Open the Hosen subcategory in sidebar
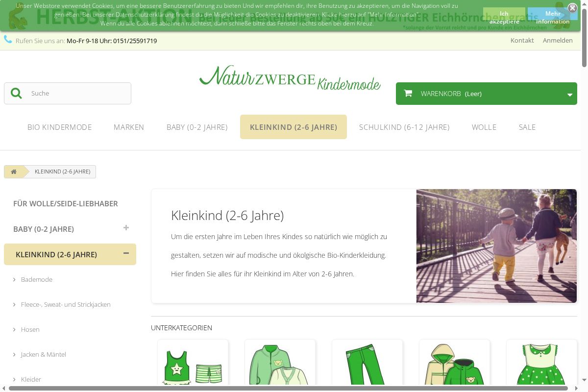 click(x=30, y=329)
